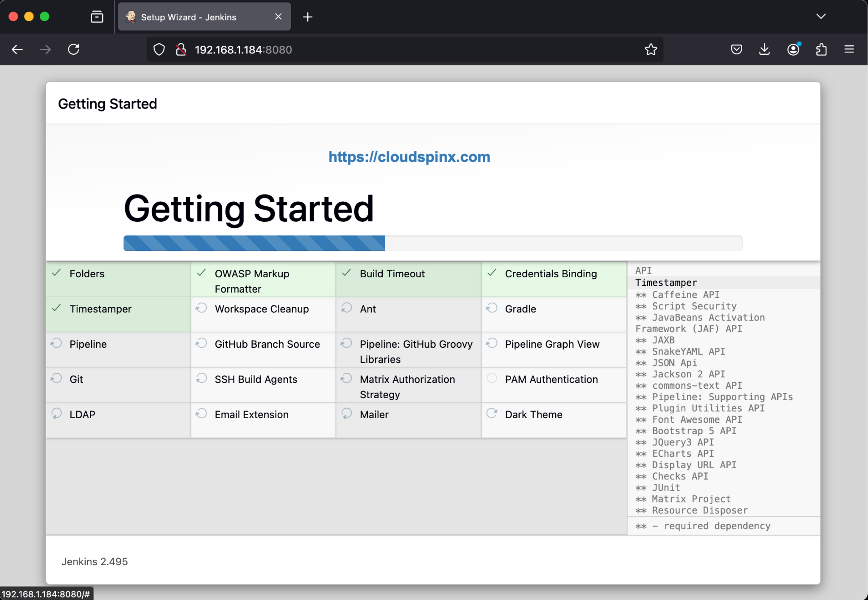Image resolution: width=868 pixels, height=600 pixels.
Task: Toggle the blocked-tracker icon in the address bar
Action: (x=181, y=49)
